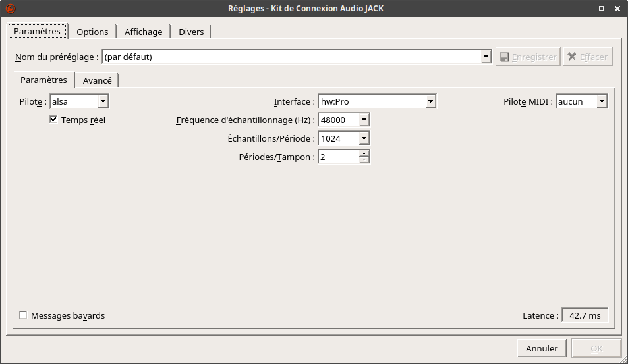Open the Nom du préréglage dropdown arrow

click(x=486, y=57)
